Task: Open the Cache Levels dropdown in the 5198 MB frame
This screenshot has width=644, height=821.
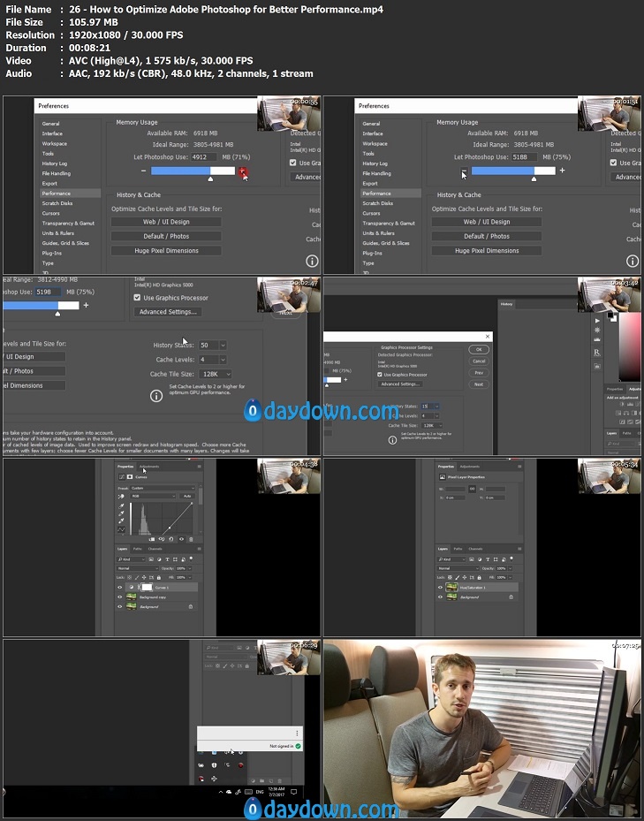Action: coord(213,360)
